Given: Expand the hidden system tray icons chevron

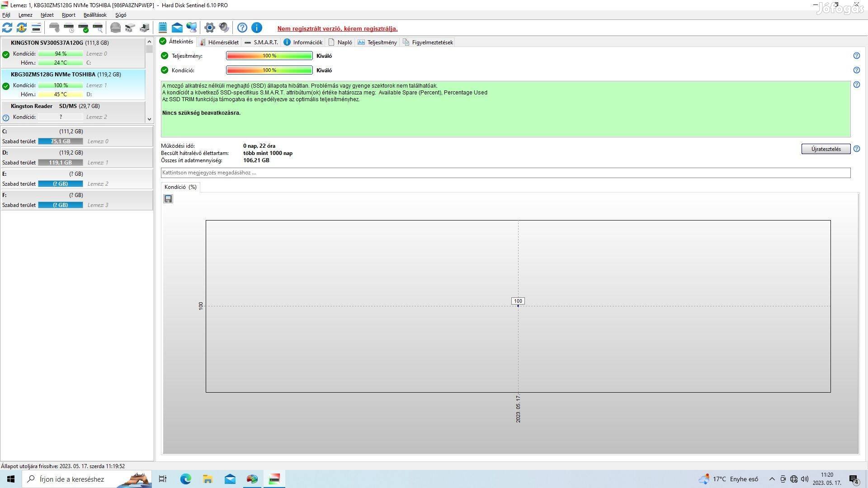Looking at the screenshot, I should (772, 479).
